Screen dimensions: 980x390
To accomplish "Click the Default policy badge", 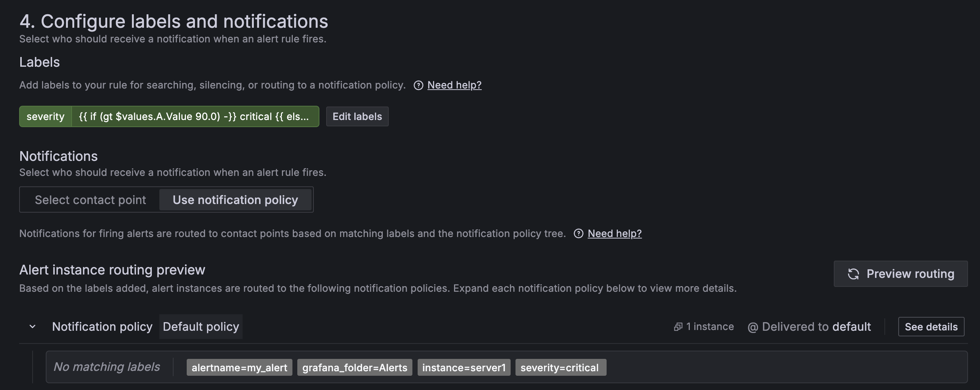I will pyautogui.click(x=201, y=327).
